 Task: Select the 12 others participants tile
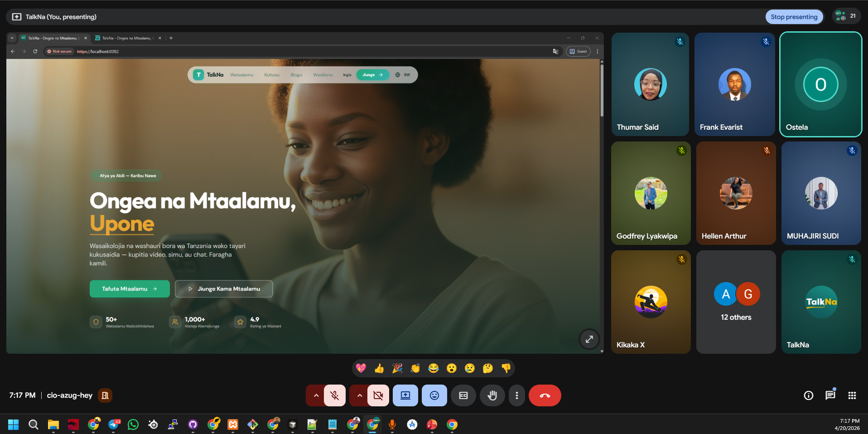point(736,302)
